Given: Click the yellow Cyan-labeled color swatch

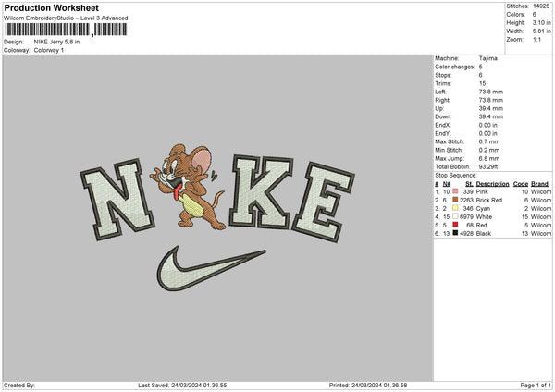Looking at the screenshot, I should point(455,208).
